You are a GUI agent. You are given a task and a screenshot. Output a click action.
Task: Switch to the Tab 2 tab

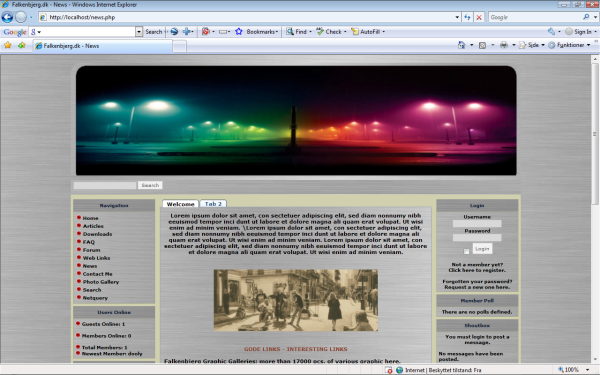pos(213,204)
